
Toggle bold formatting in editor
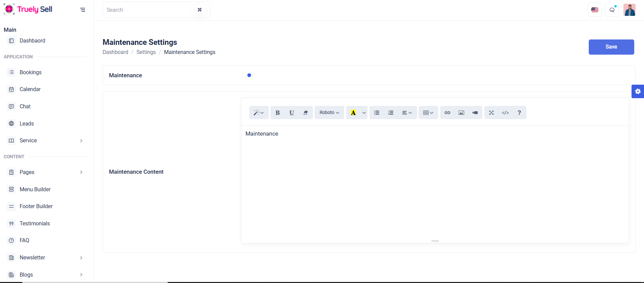[x=278, y=113]
